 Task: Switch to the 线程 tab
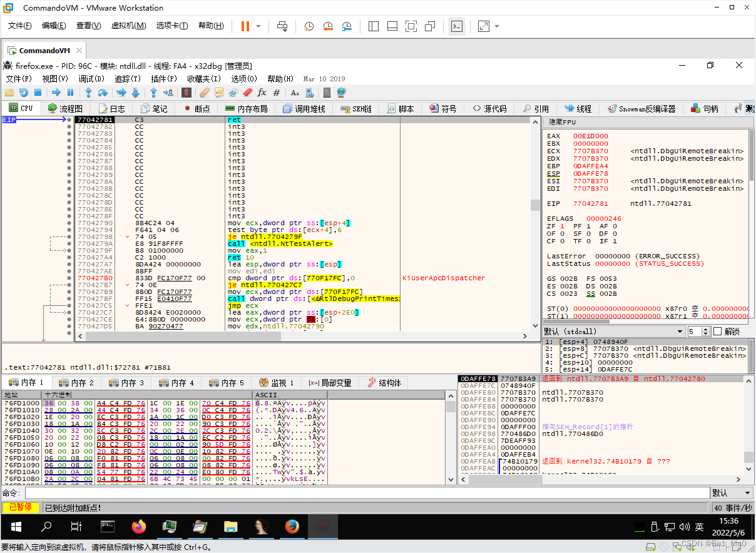[x=578, y=108]
